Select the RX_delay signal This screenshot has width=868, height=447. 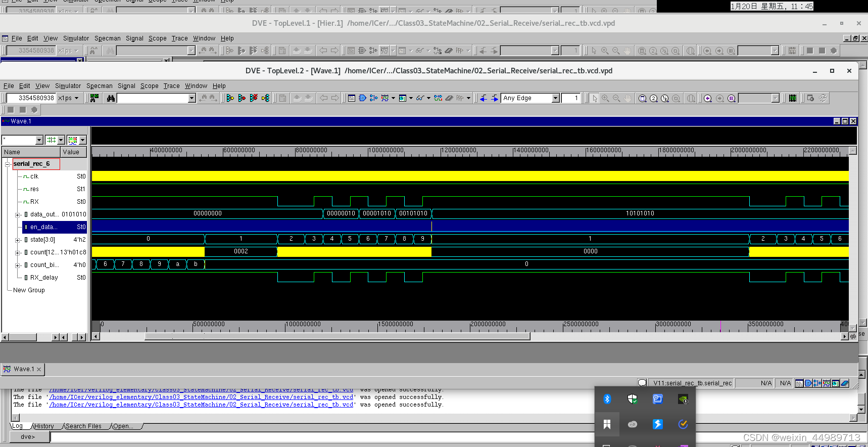(x=44, y=278)
